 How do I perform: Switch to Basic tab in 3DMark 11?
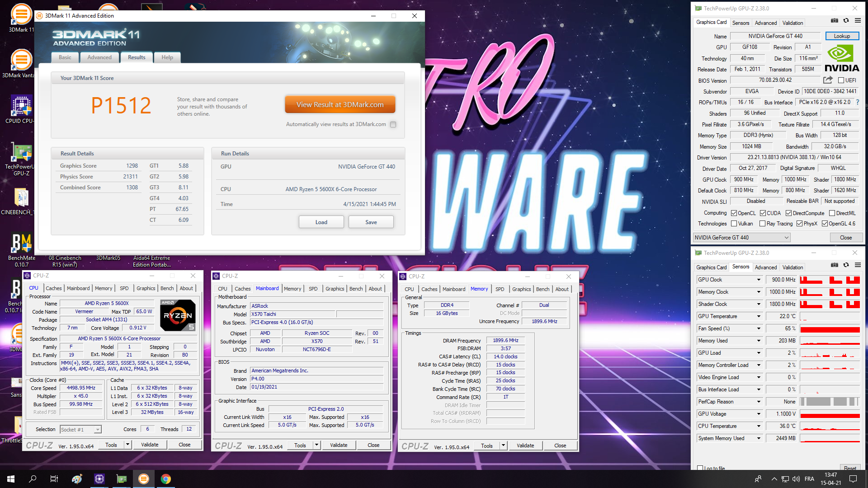(x=65, y=57)
